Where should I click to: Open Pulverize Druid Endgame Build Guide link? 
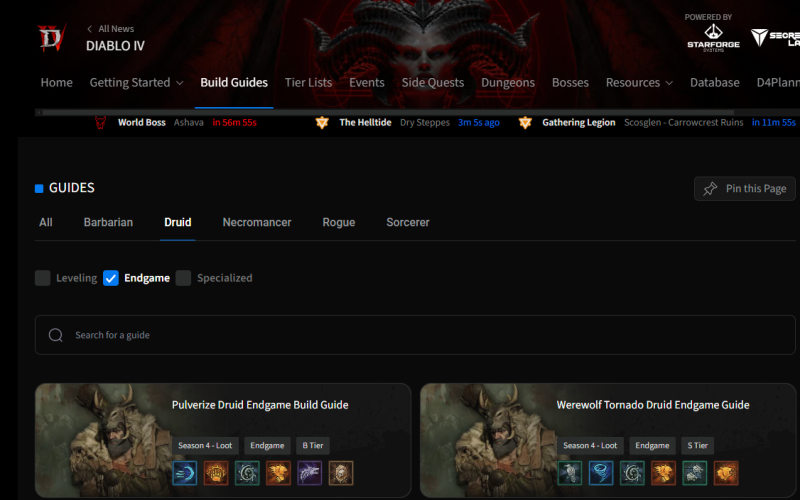260,405
